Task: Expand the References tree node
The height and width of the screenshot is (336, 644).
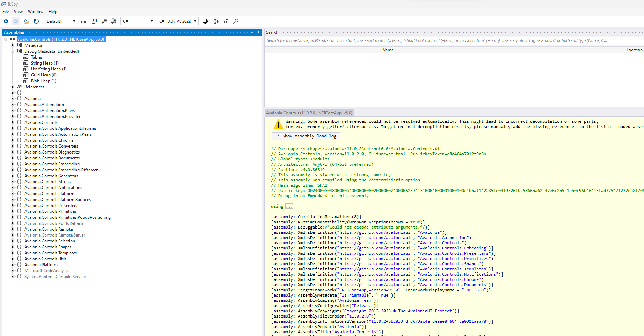Action: (x=13, y=87)
